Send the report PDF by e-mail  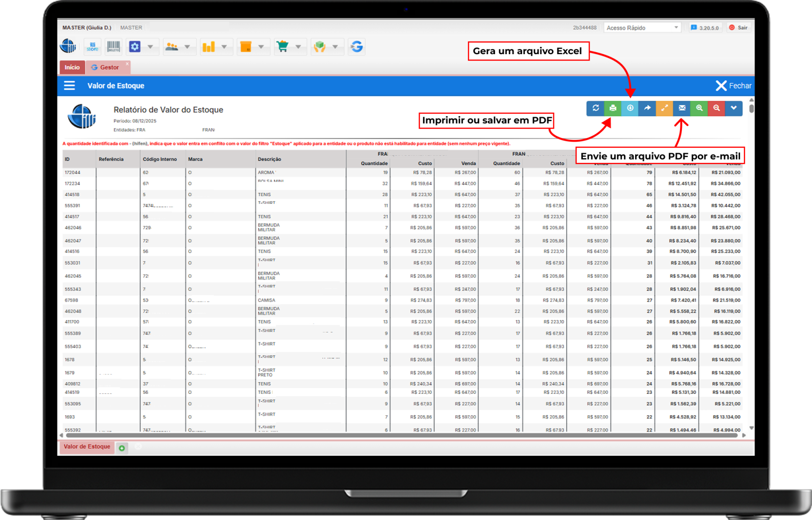(x=682, y=108)
